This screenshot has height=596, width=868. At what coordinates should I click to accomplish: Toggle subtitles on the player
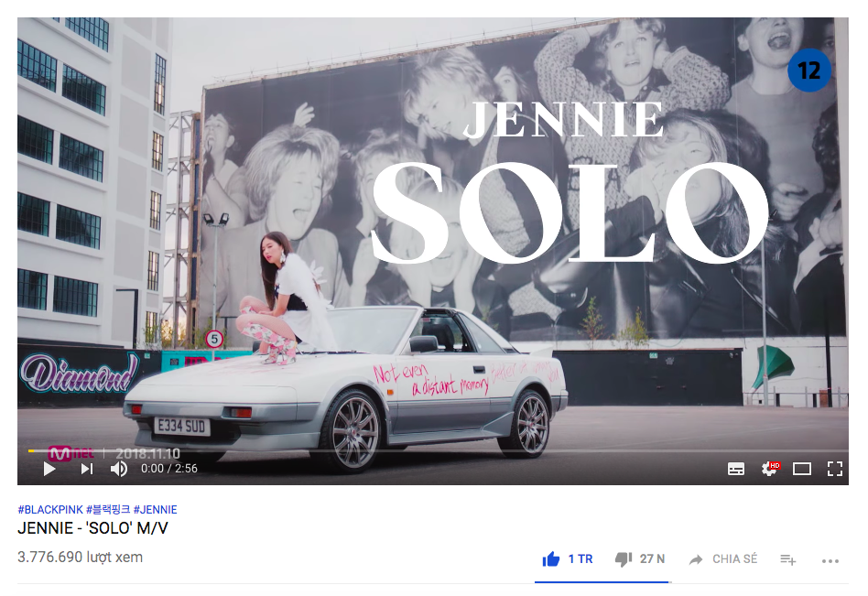(736, 470)
